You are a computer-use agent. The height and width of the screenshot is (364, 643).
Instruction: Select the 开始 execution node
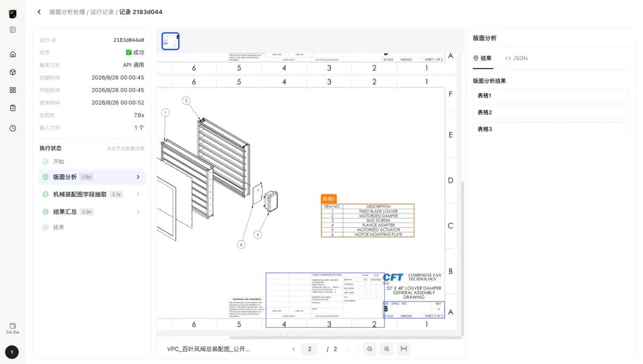(58, 162)
